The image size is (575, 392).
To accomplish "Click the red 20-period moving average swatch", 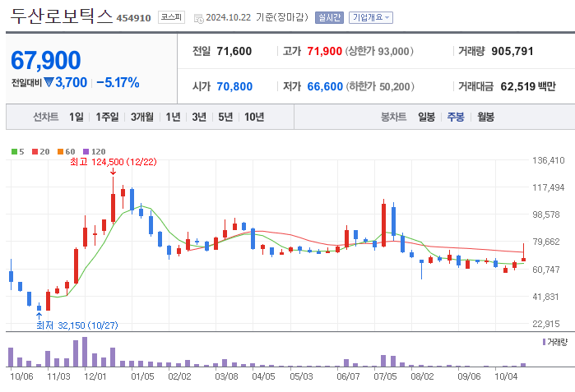I will point(35,152).
